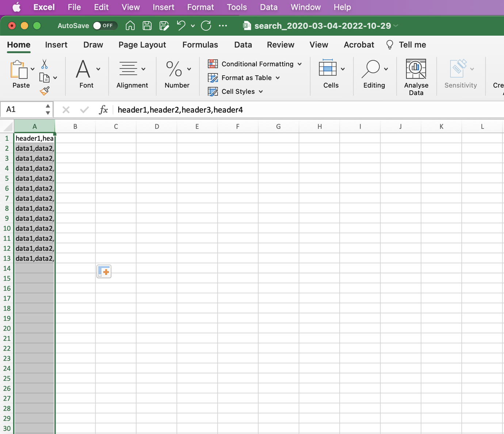Click the Home icon in title bar
The height and width of the screenshot is (434, 504).
point(130,26)
